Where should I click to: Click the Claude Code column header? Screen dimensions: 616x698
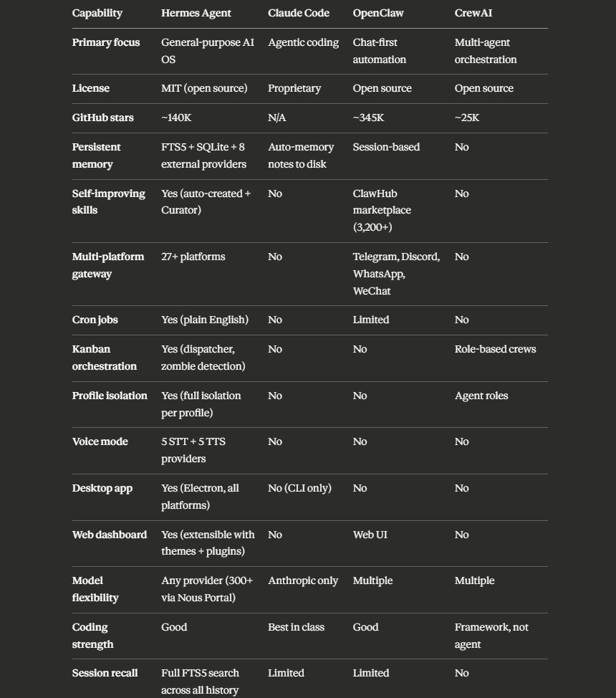coord(299,13)
